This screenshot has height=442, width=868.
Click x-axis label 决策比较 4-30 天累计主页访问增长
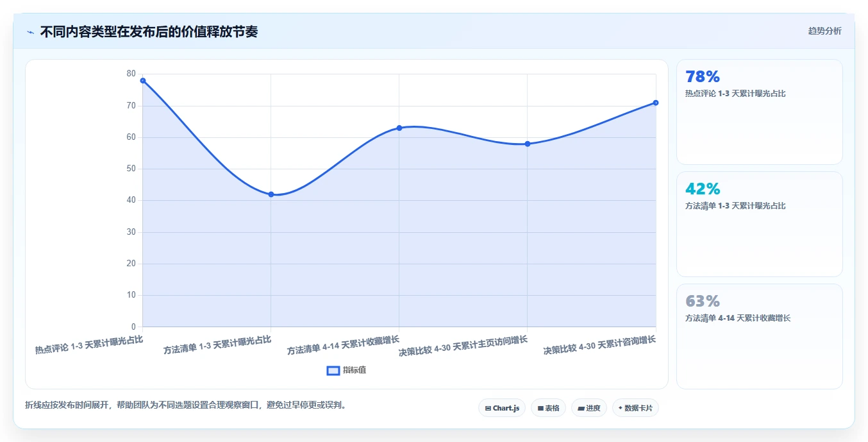463,346
